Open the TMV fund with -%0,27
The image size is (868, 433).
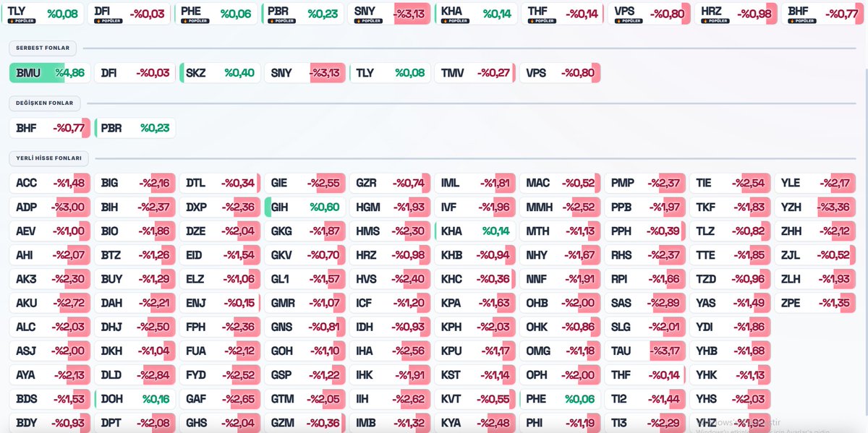(x=475, y=73)
